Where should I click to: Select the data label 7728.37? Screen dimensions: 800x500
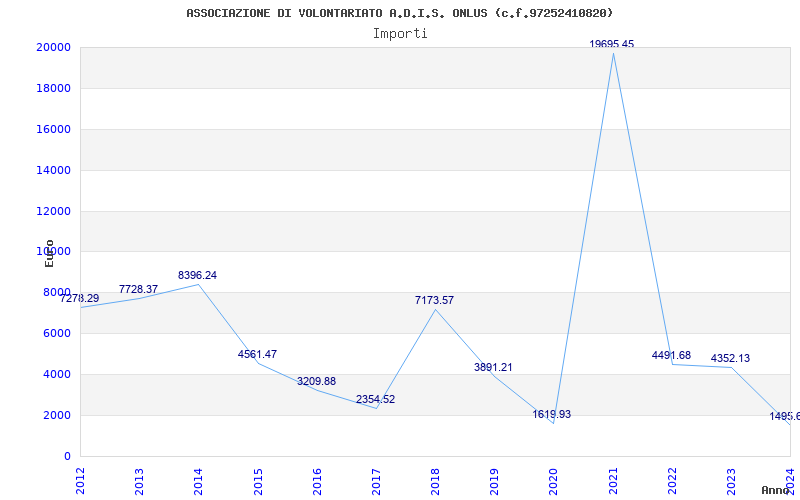pyautogui.click(x=138, y=289)
